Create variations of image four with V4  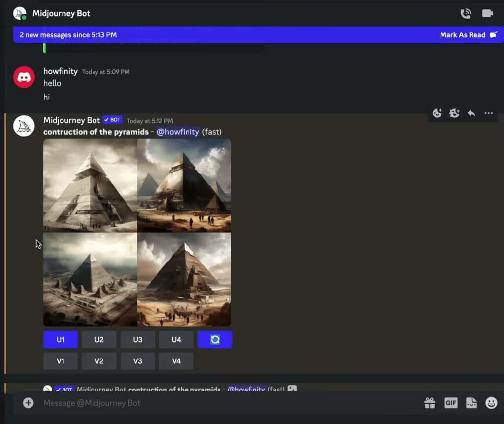point(176,361)
